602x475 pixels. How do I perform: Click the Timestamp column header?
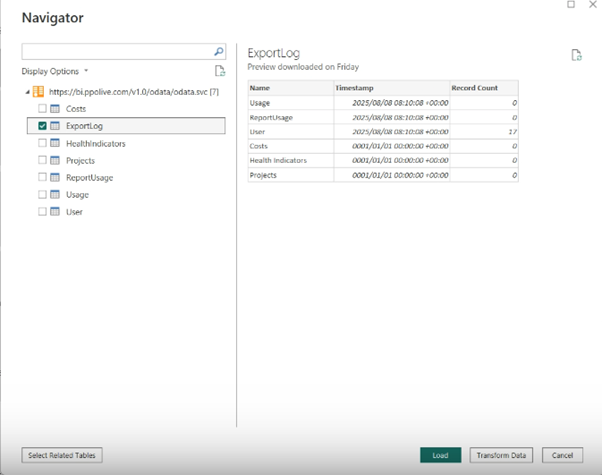[x=392, y=88]
